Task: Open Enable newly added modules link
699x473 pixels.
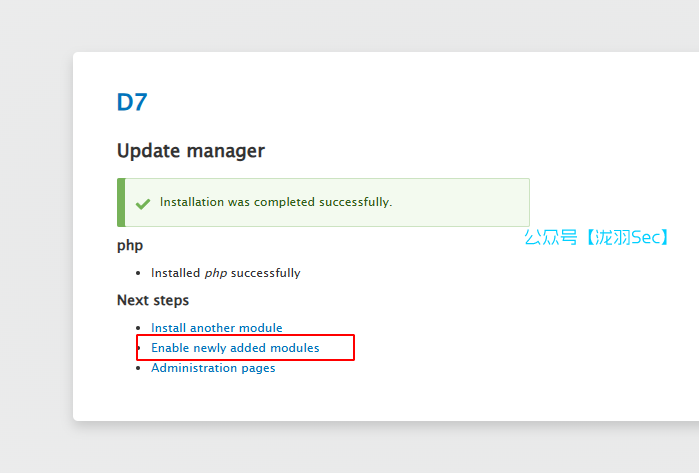Action: pos(235,348)
